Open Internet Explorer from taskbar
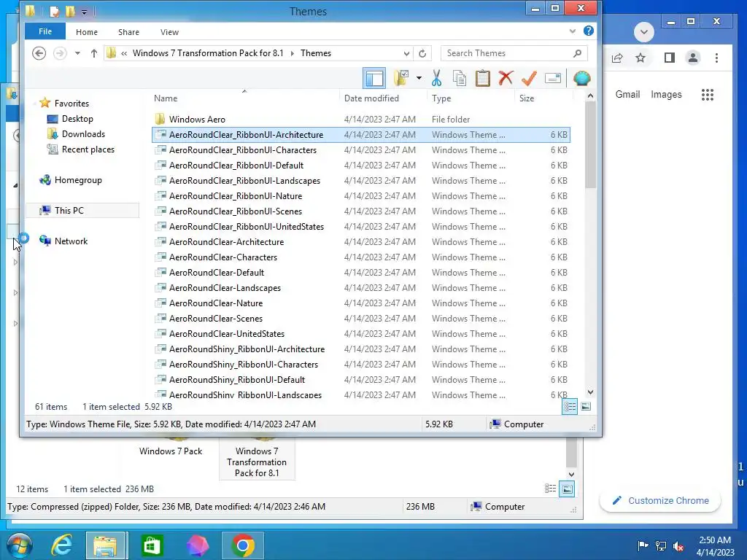 62,545
